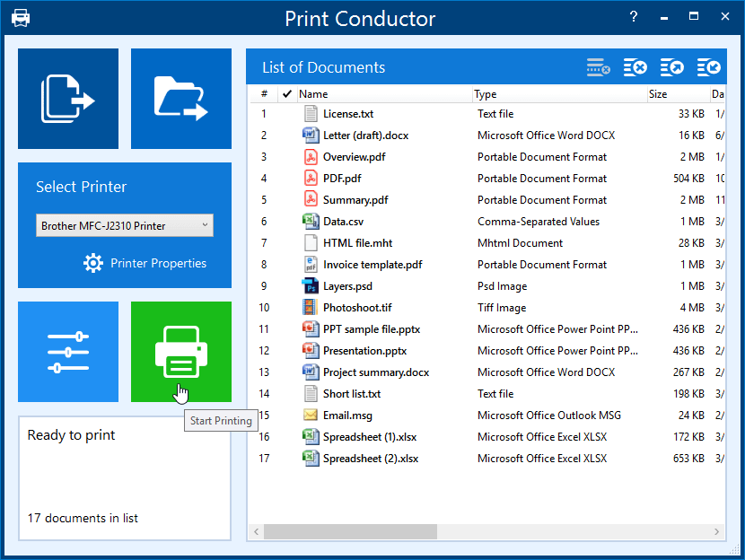Sort the list by the Name column
Viewport: 745px width, 560px height.
coord(384,93)
